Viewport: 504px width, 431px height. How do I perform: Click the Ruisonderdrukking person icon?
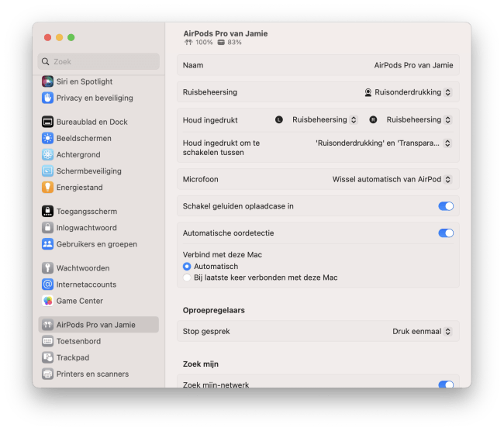[x=368, y=92]
